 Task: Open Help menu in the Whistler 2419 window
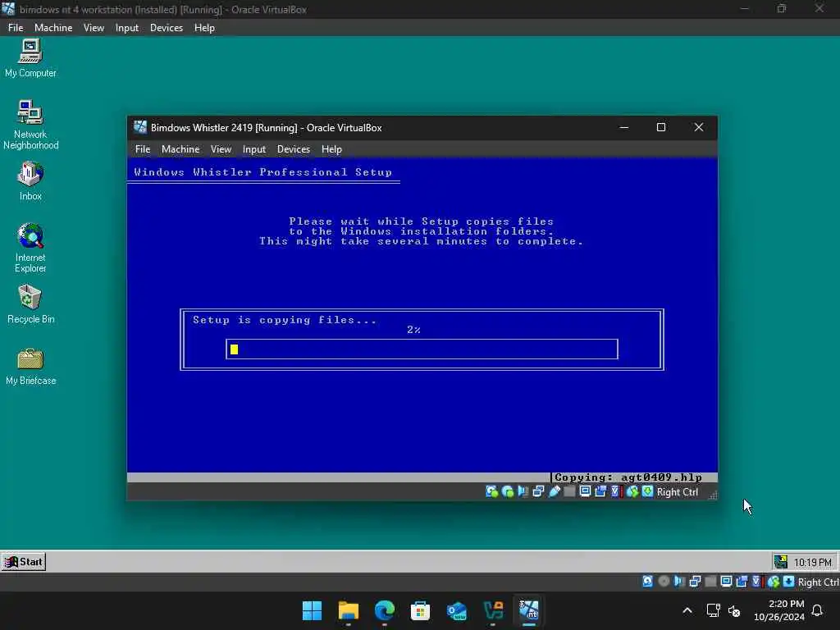click(331, 149)
